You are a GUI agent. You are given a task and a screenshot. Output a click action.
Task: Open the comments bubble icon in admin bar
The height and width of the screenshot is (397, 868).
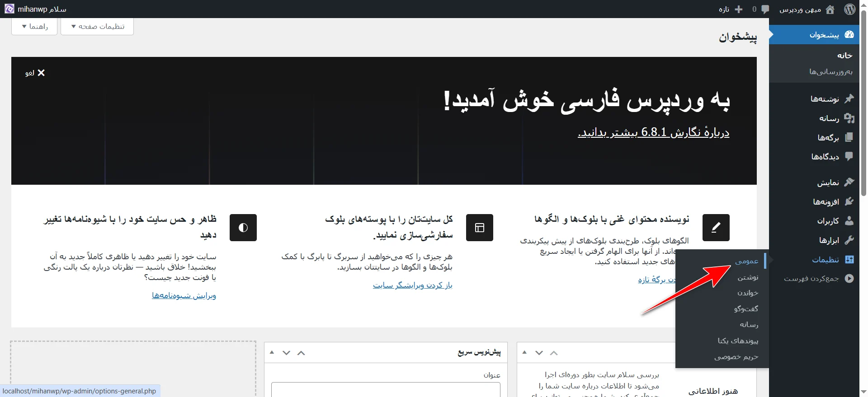click(765, 9)
